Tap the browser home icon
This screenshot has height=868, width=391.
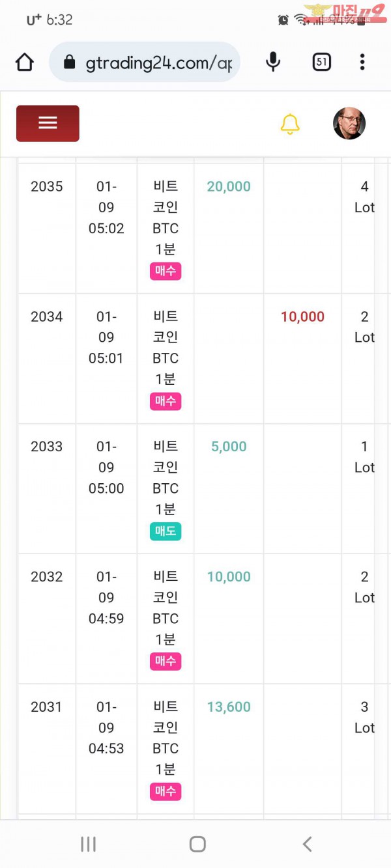pyautogui.click(x=25, y=63)
